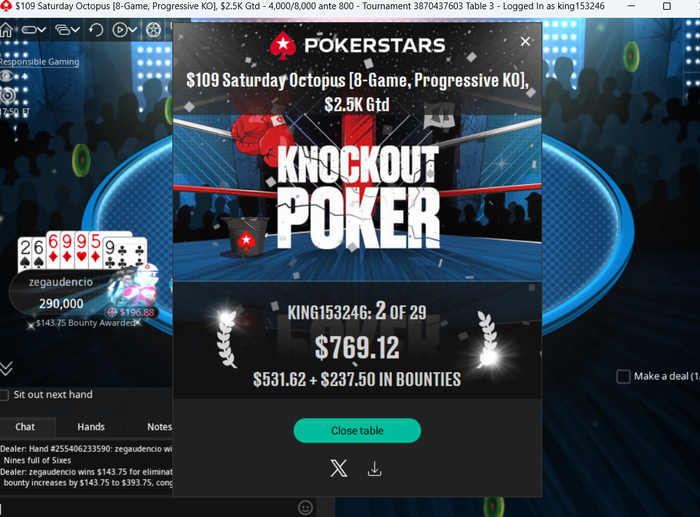Image resolution: width=700 pixels, height=517 pixels.
Task: Click the radar target icon
Action: pyautogui.click(x=8, y=95)
